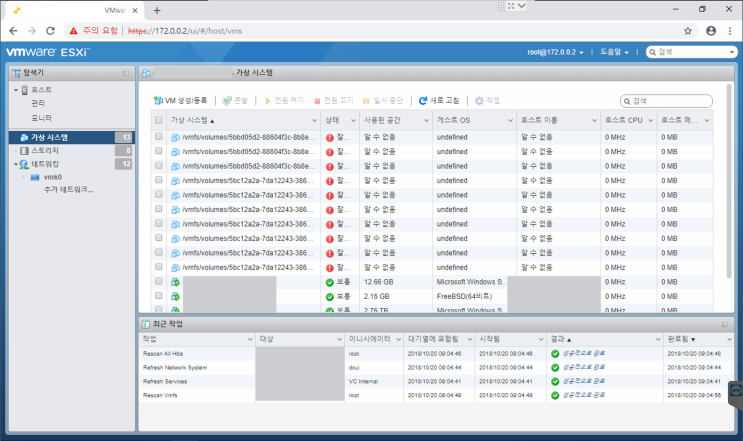
Task: Click the browser reload icon
Action: point(50,31)
